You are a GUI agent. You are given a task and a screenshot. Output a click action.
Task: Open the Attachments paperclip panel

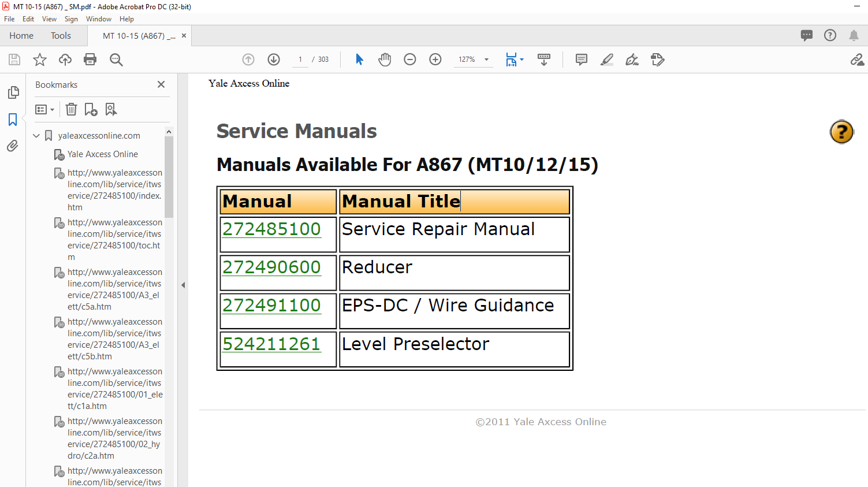click(x=13, y=146)
